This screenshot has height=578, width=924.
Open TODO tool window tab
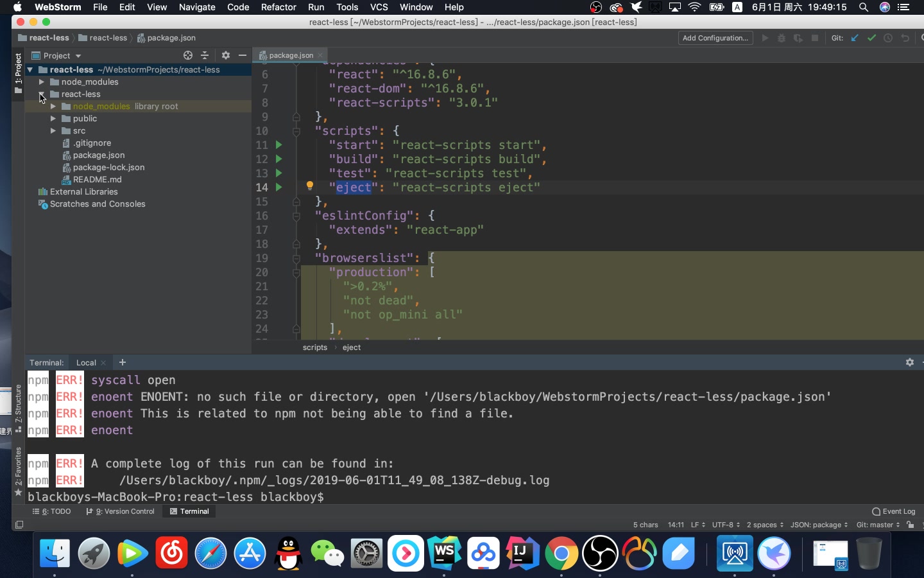click(52, 512)
